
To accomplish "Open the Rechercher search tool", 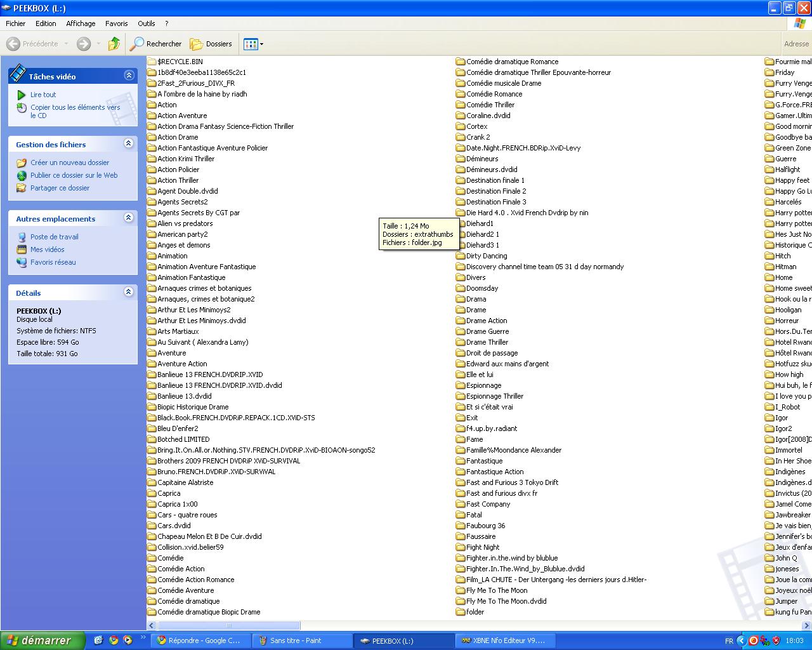I will tap(156, 44).
